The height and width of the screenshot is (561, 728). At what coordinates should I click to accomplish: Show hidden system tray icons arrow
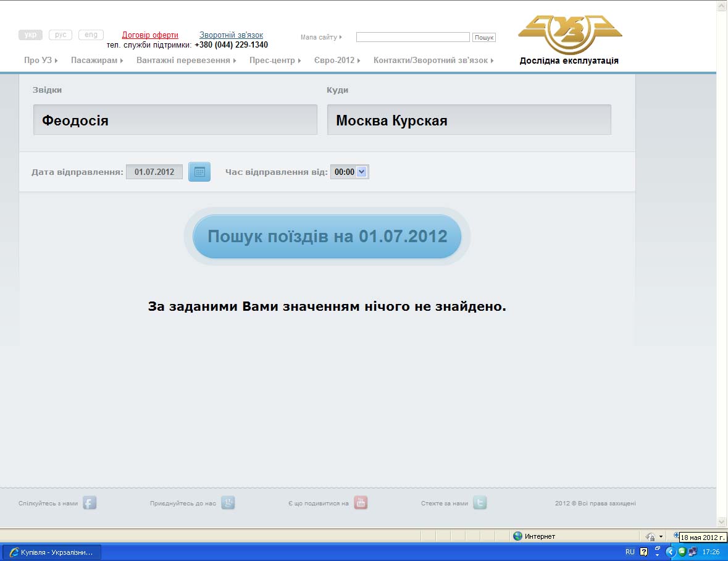click(670, 552)
